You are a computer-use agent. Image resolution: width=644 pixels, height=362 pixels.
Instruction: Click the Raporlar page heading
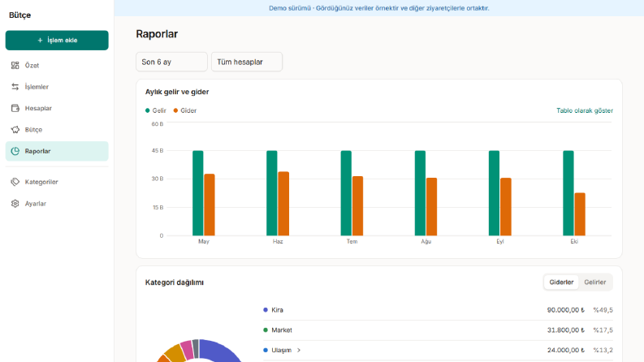point(157,34)
